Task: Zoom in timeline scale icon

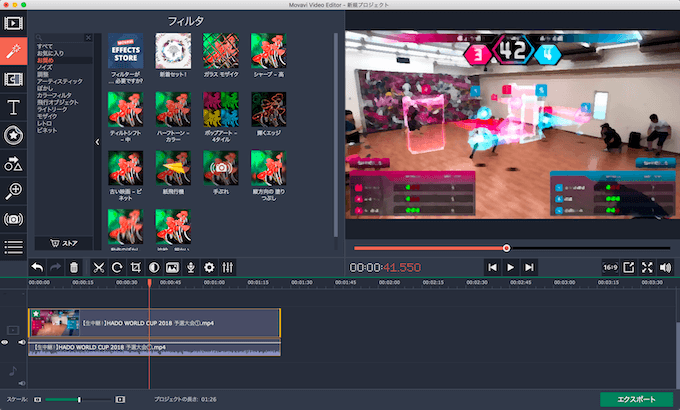Action: [x=120, y=400]
